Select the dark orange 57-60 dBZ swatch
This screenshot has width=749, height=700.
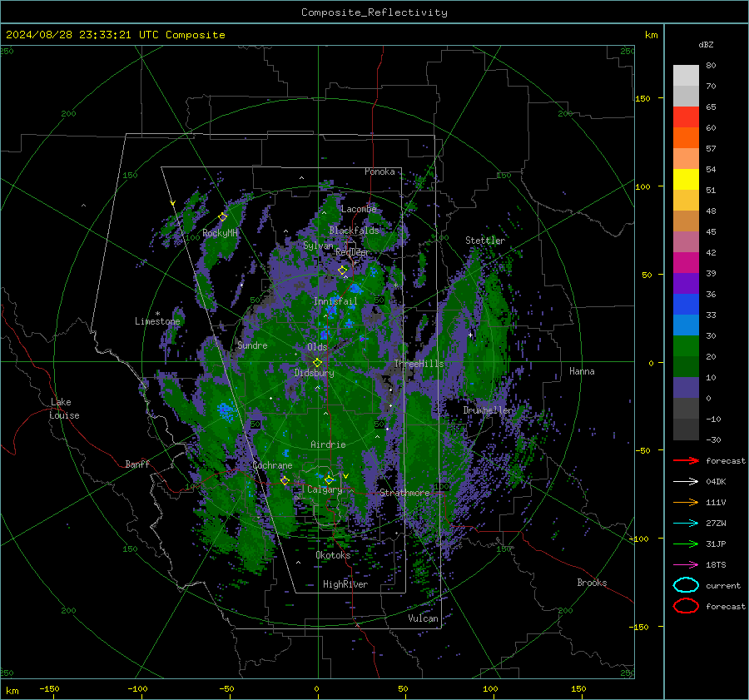coord(686,138)
